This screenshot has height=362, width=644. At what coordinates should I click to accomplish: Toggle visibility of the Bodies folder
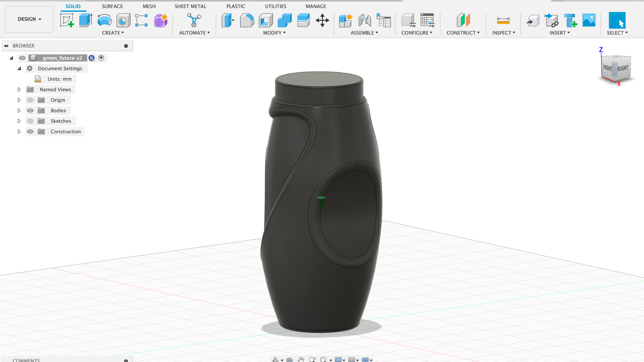point(30,111)
